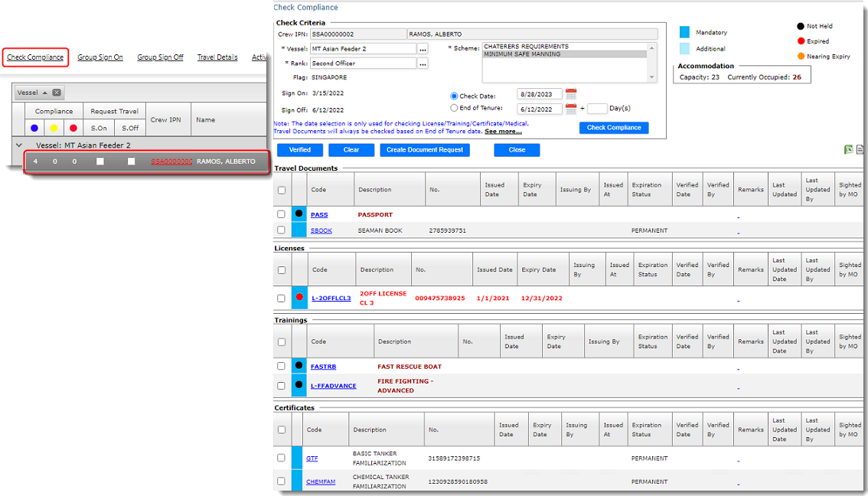Viewport: 868px width, 496px height.
Task: Open the L-2OFFLCL3 license link
Action: (331, 298)
